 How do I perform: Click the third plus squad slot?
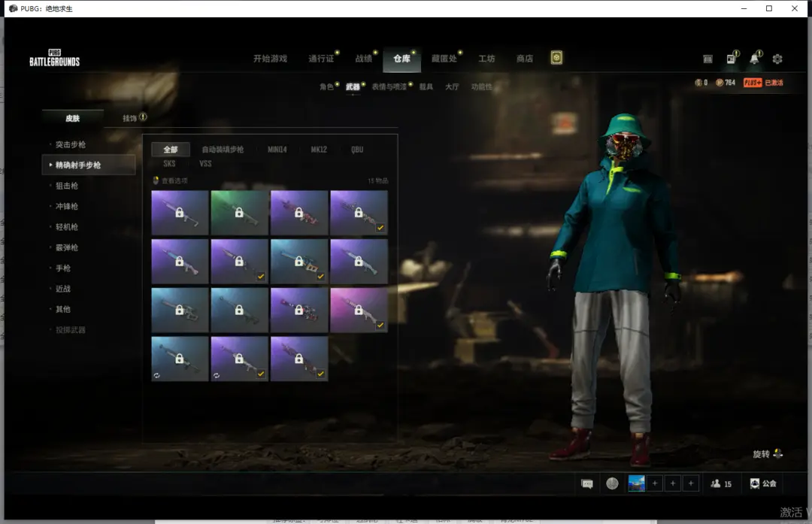pos(691,483)
